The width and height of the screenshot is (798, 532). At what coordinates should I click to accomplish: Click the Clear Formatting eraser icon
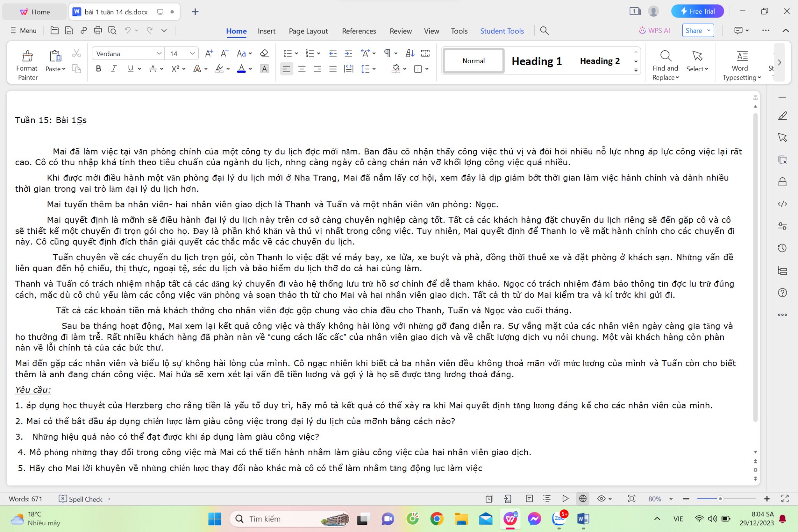click(264, 53)
